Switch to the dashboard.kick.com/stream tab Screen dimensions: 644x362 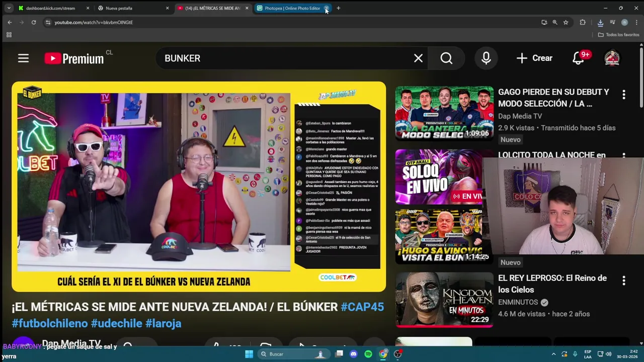click(x=50, y=8)
